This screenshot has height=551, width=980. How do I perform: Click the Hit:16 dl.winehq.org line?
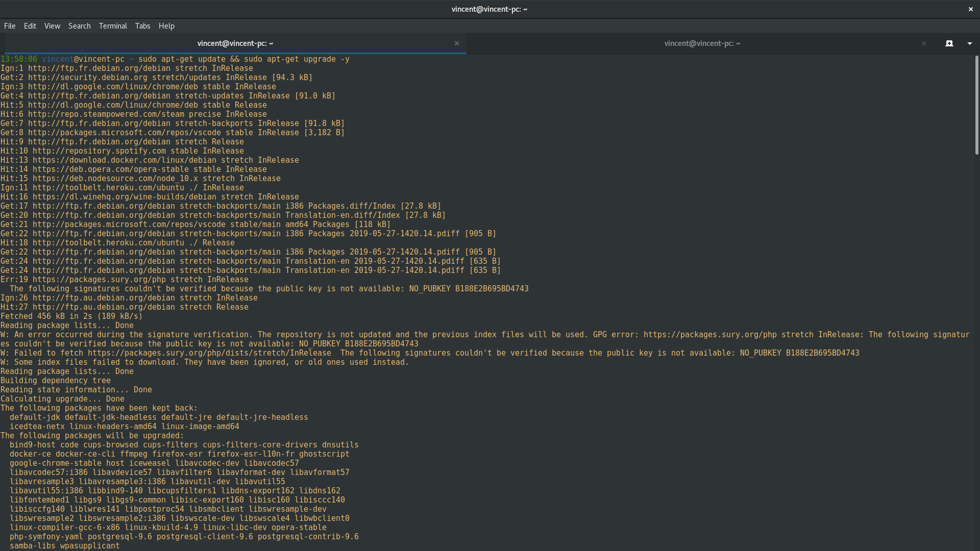pos(150,197)
